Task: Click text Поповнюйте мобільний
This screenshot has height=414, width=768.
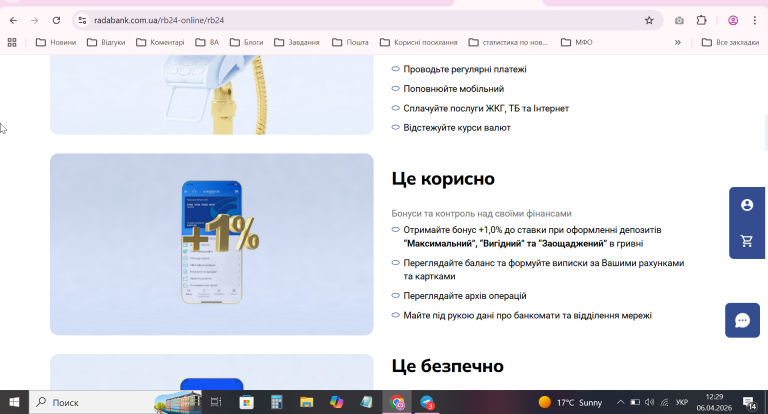Action: click(x=454, y=89)
